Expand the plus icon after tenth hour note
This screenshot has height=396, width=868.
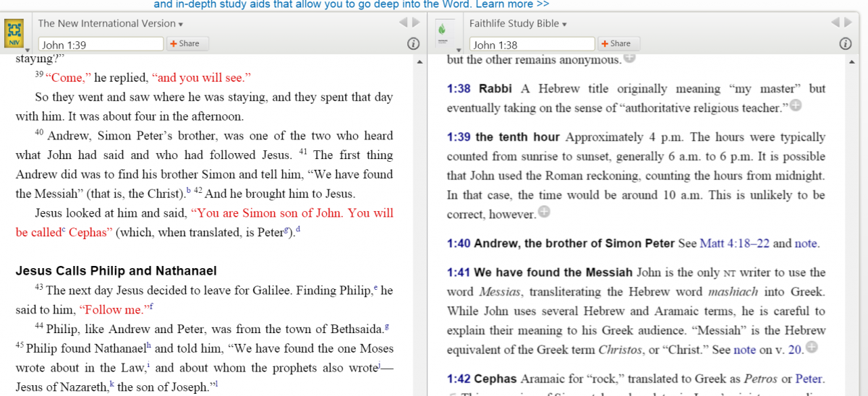point(544,212)
